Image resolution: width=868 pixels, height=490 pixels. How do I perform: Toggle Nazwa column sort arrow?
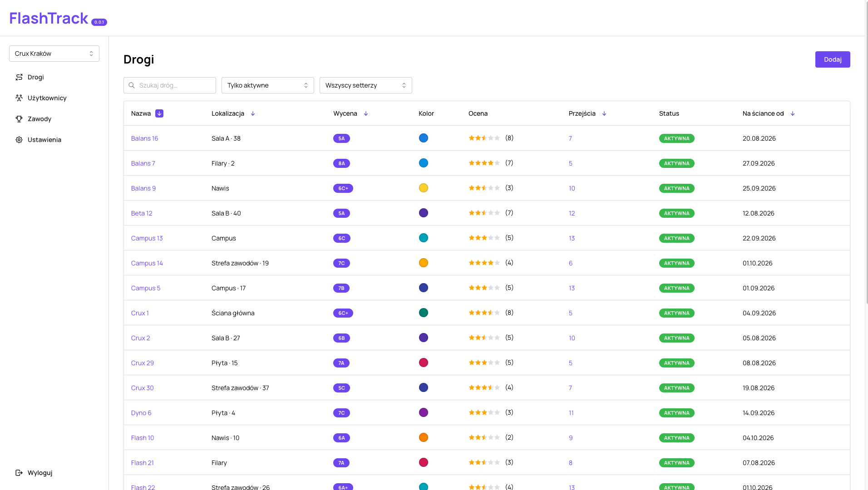point(159,113)
